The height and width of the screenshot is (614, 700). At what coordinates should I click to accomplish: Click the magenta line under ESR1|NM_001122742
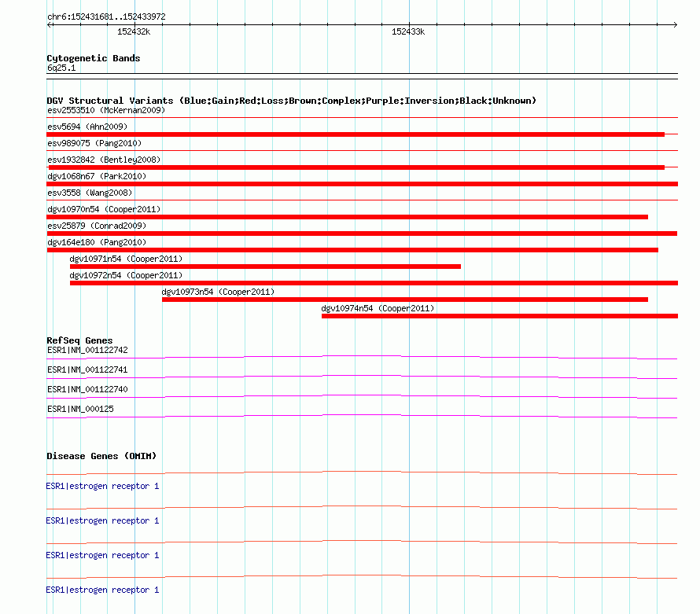pos(362,356)
